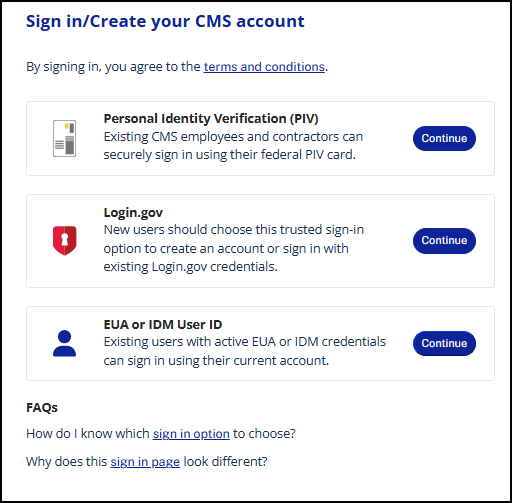Click 'By signing in, you agree' text
This screenshot has height=503, width=512.
tap(113, 67)
